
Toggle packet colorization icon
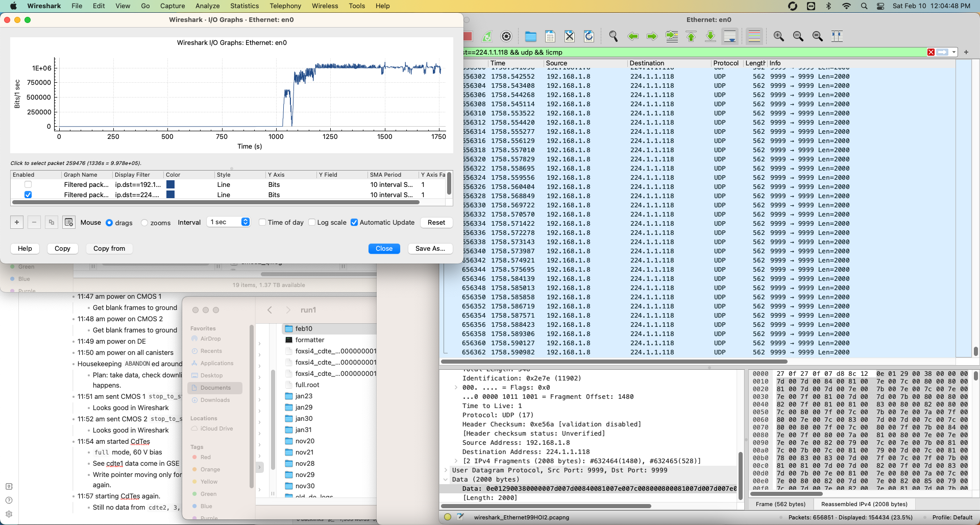tap(754, 36)
